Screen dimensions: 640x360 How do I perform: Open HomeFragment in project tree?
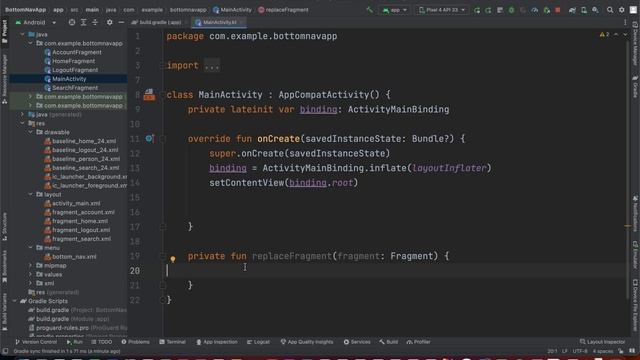coord(73,61)
